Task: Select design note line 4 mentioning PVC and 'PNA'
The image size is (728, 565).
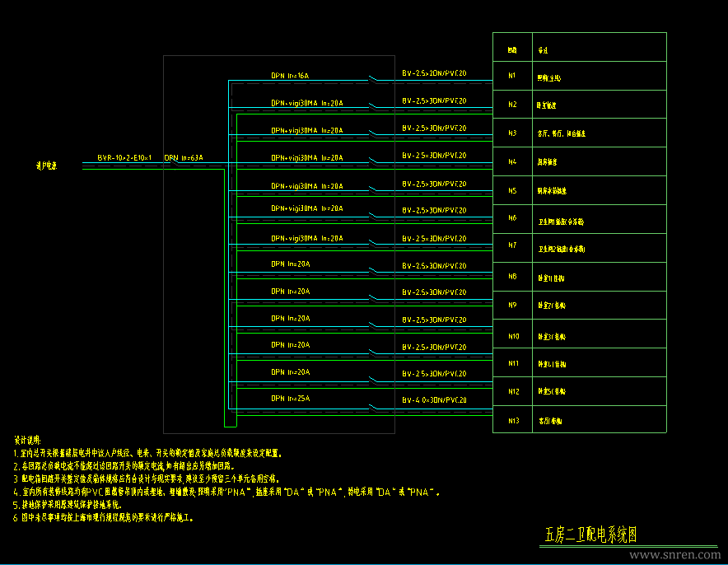Action: pyautogui.click(x=226, y=493)
